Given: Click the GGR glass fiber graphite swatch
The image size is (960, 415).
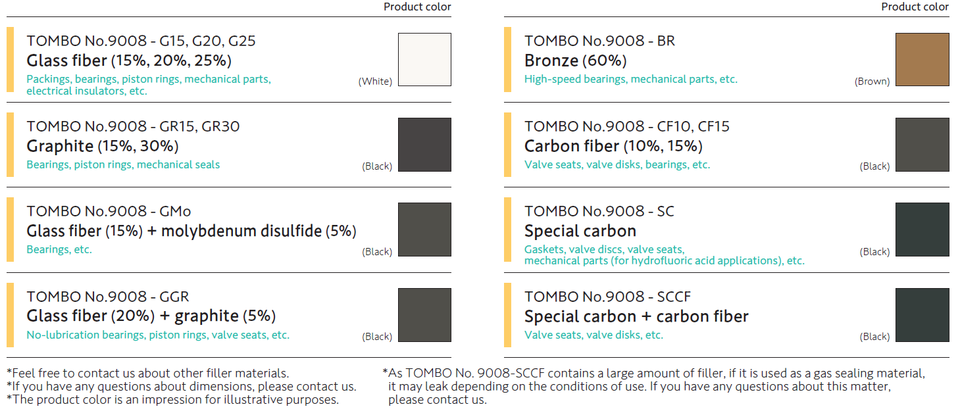Looking at the screenshot, I should [425, 315].
